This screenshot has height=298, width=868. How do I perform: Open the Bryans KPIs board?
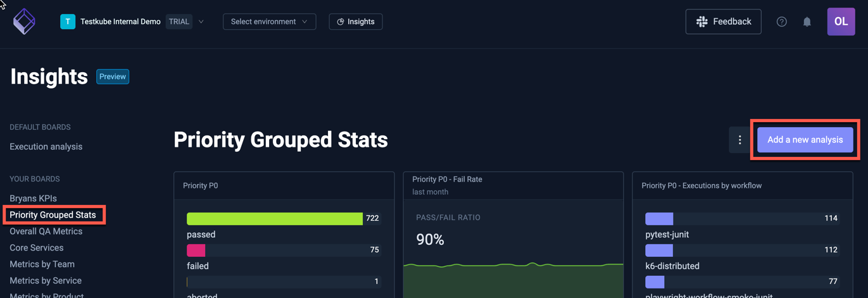(x=33, y=199)
